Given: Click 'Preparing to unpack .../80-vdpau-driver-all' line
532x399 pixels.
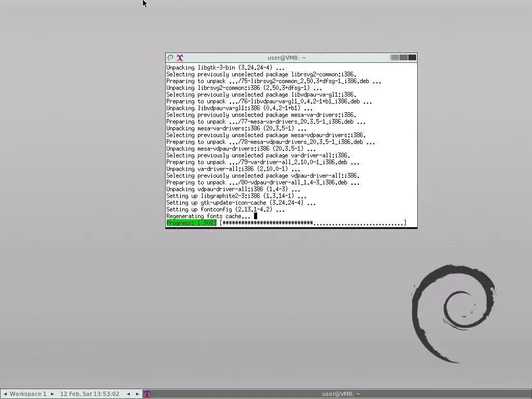Looking at the screenshot, I should (x=262, y=182).
